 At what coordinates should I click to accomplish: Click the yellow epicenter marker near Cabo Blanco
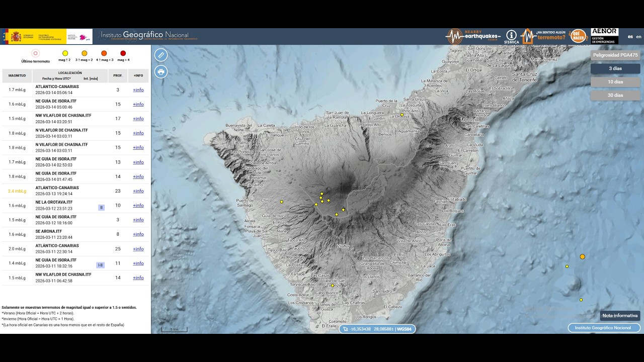point(332,286)
